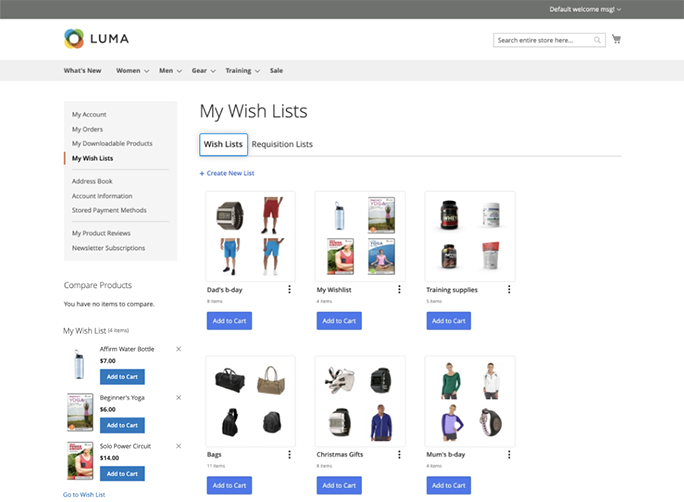Screen dimensions: 684x502
Task: Click the Luma logo
Action: tap(96, 39)
